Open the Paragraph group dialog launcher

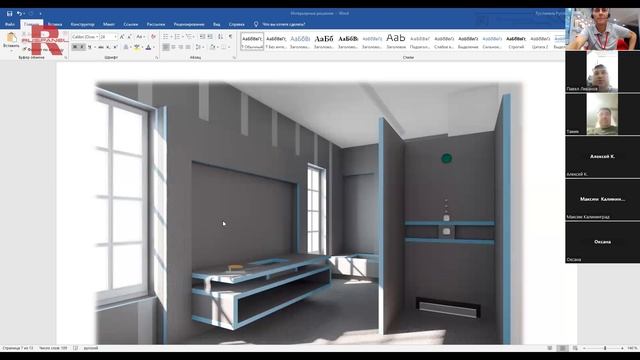click(234, 58)
